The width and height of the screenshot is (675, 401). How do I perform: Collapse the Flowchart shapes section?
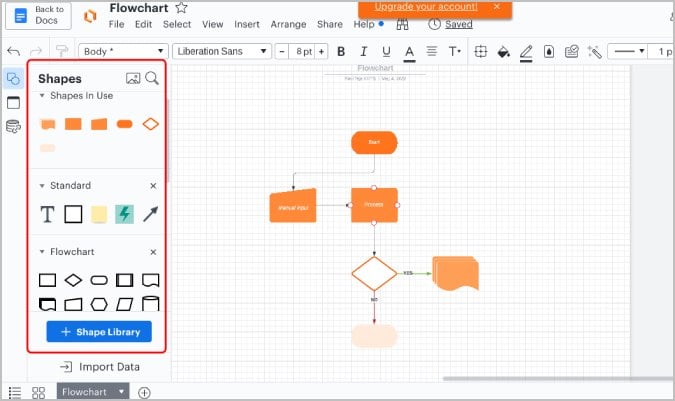pyautogui.click(x=42, y=252)
